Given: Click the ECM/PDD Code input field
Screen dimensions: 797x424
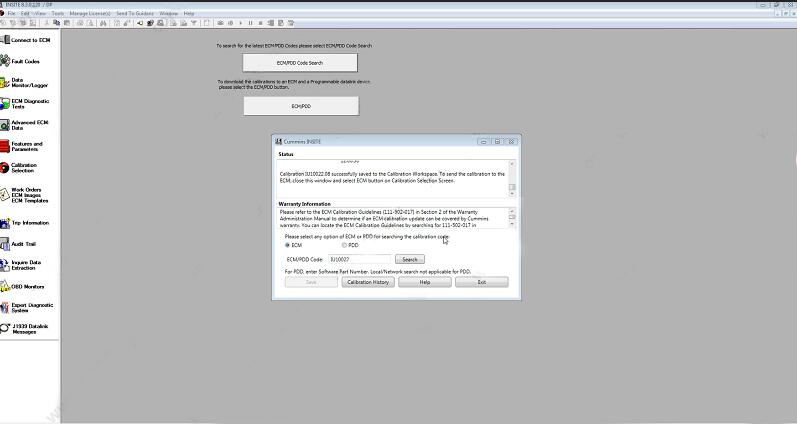Looking at the screenshot, I should click(360, 259).
